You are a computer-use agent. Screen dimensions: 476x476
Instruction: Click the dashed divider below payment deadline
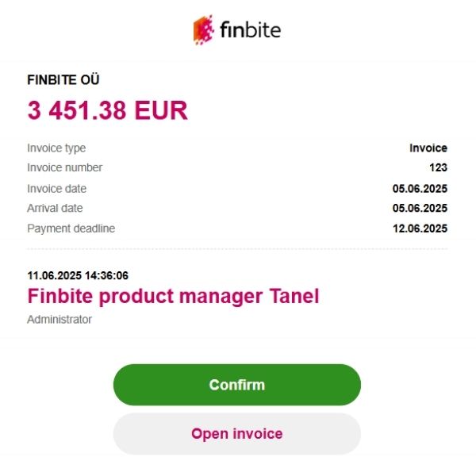pyautogui.click(x=237, y=250)
